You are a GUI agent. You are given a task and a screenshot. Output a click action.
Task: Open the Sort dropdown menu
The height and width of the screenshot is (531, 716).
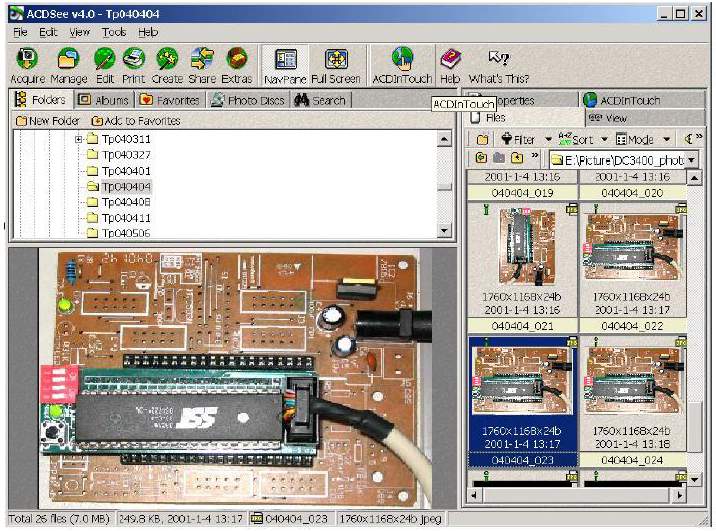[581, 139]
